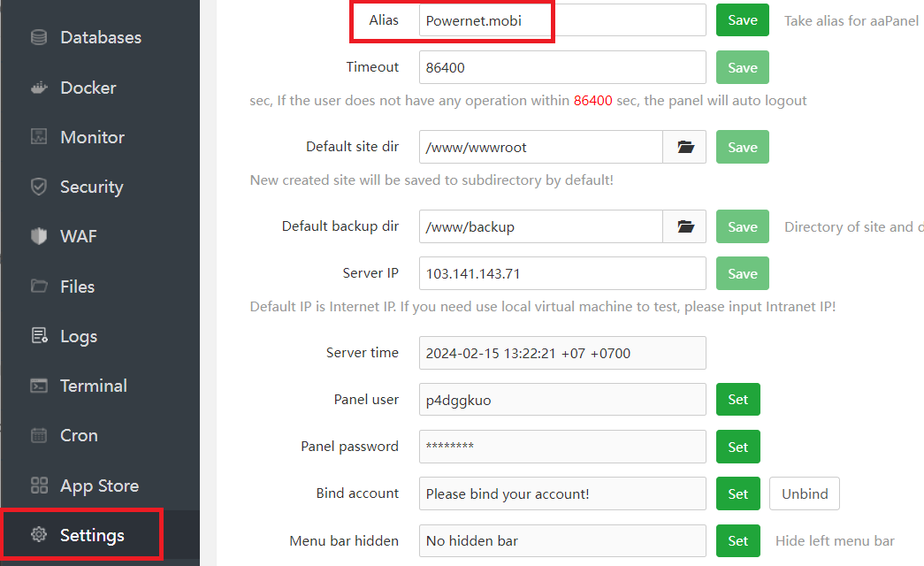Click the WAF shield icon
Image resolution: width=924 pixels, height=566 pixels.
click(x=39, y=236)
